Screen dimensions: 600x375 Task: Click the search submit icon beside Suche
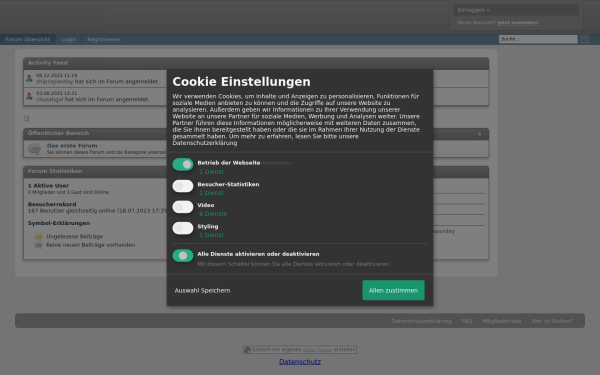point(584,39)
